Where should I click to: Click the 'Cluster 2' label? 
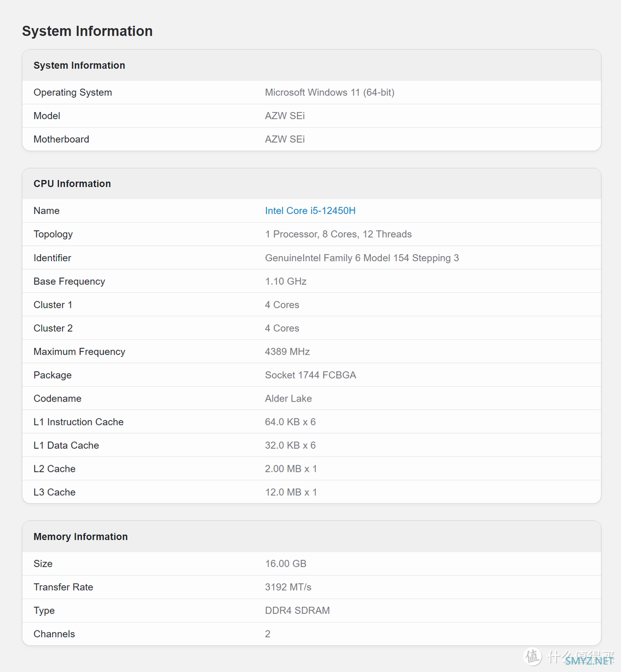coord(53,329)
